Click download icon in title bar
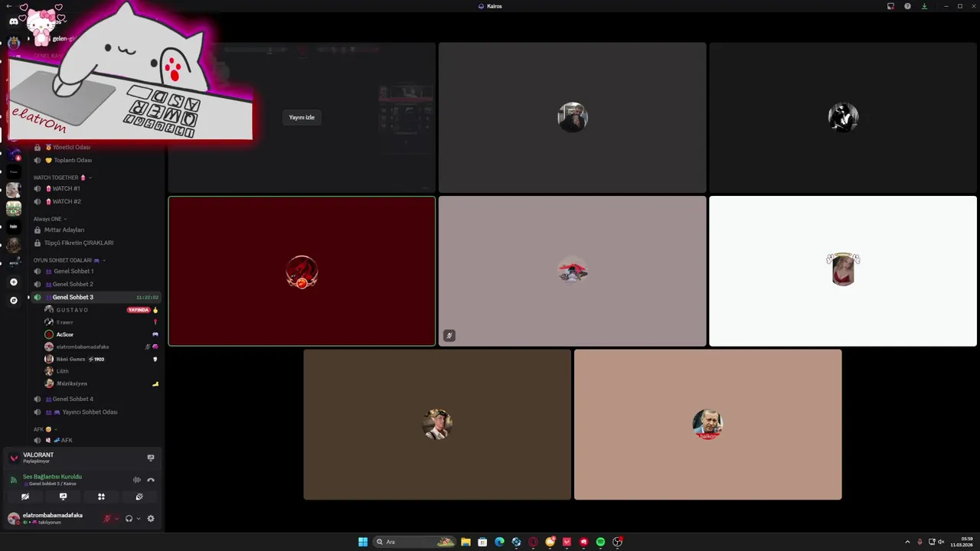This screenshot has width=980, height=551. tap(924, 6)
